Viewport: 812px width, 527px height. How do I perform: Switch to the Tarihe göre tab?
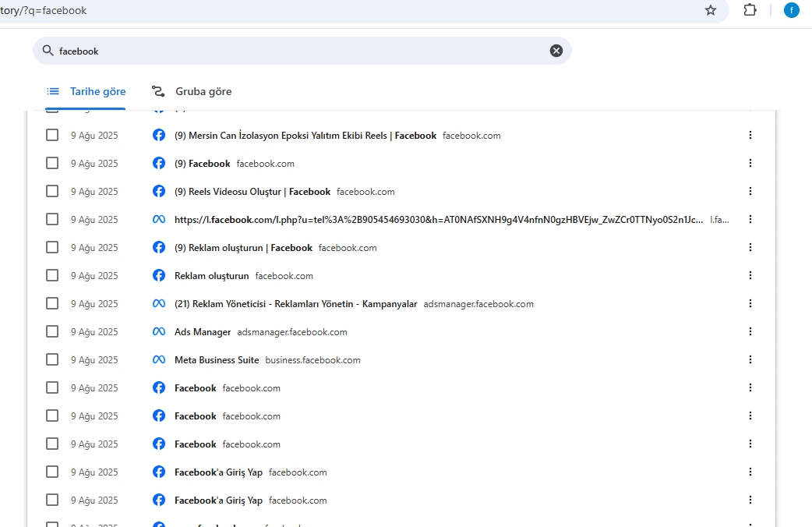pyautogui.click(x=86, y=92)
